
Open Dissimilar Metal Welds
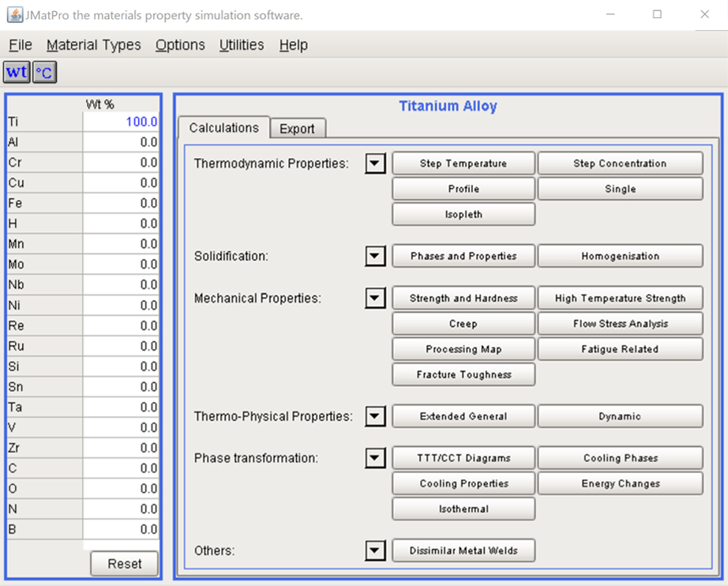[x=463, y=550]
